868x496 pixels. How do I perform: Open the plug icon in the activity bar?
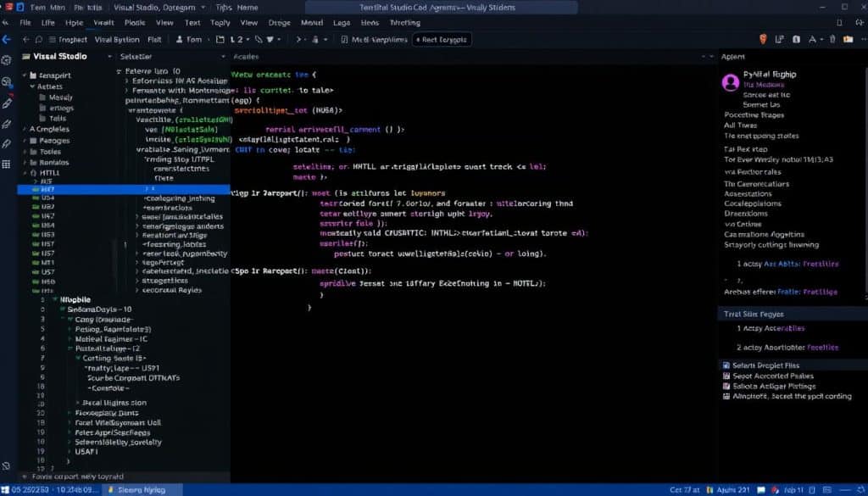[7, 124]
